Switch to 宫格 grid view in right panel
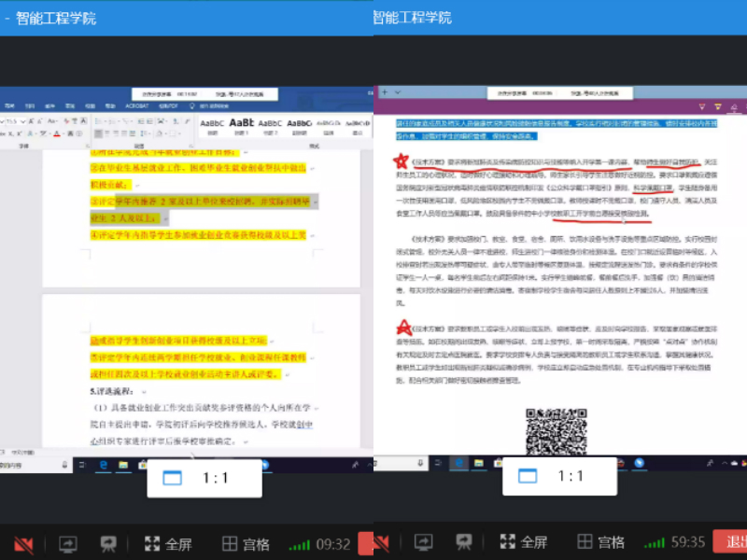This screenshot has height=560, width=747. [x=601, y=542]
